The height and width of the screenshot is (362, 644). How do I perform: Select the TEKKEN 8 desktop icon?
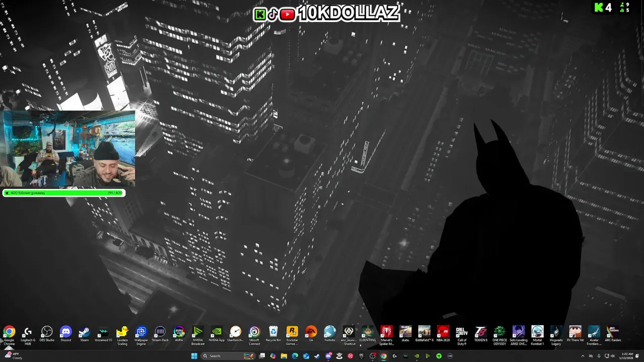[480, 334]
